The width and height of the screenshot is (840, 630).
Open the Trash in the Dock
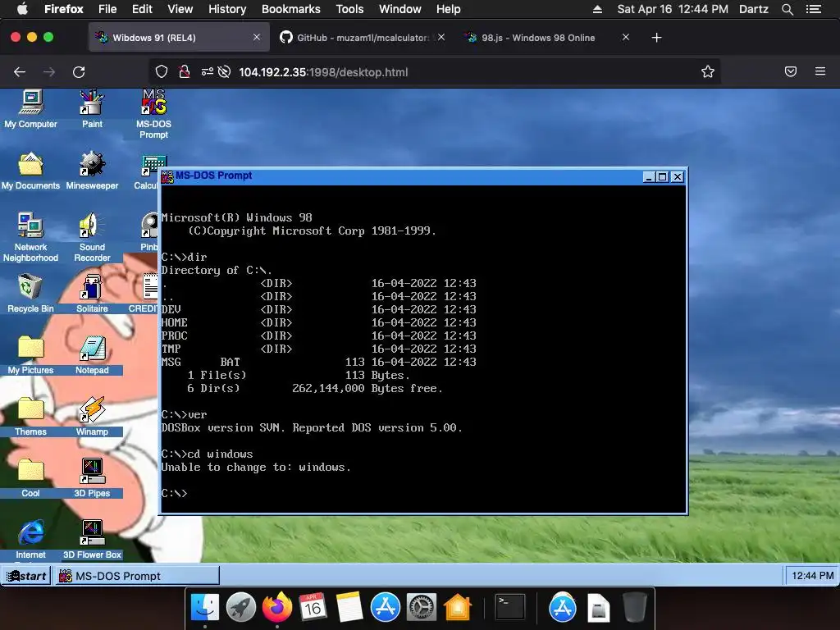pos(635,607)
